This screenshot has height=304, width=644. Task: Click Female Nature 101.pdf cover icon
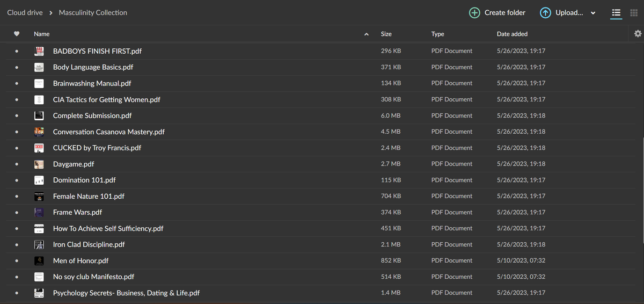click(x=39, y=196)
